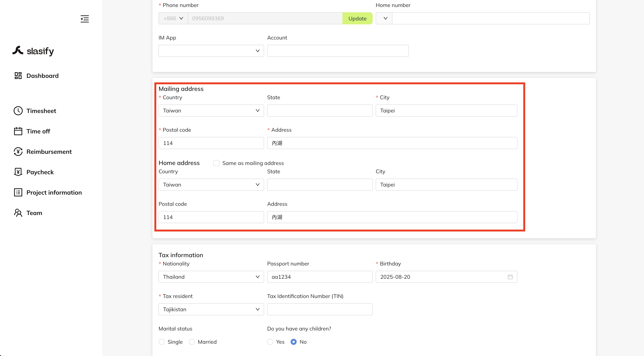Click the Update phone number button
This screenshot has height=356, width=644.
click(x=357, y=19)
